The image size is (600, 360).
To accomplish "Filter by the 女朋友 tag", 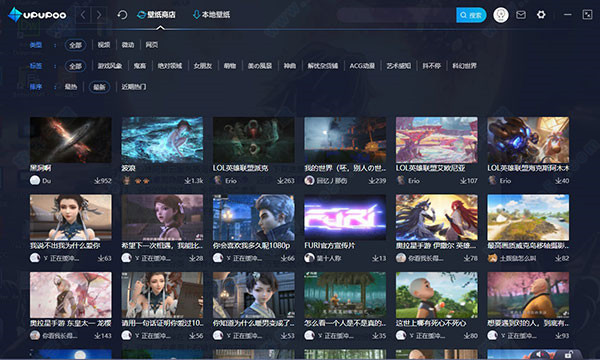I will 202,66.
